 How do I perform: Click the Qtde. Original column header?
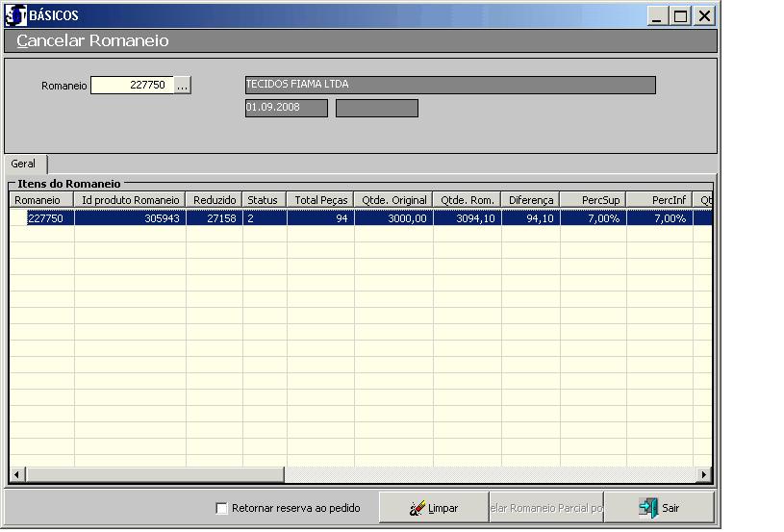tap(393, 200)
